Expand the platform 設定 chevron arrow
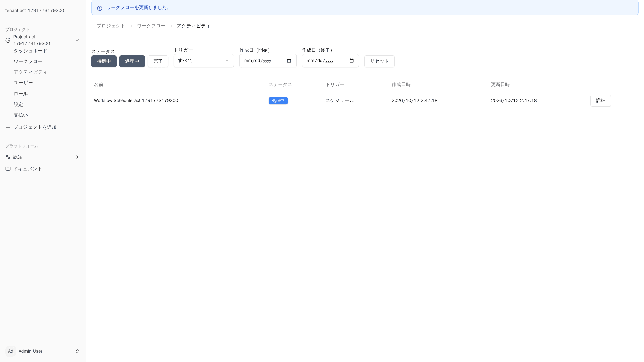Image resolution: width=644 pixels, height=362 pixels. [77, 157]
